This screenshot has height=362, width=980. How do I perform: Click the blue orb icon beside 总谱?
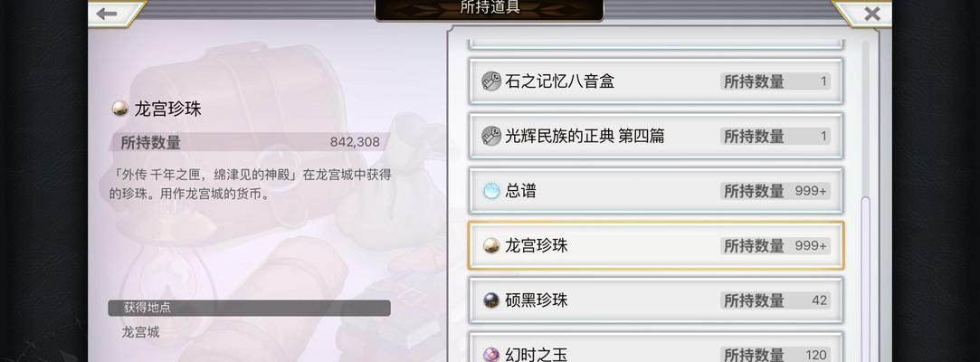(x=491, y=191)
